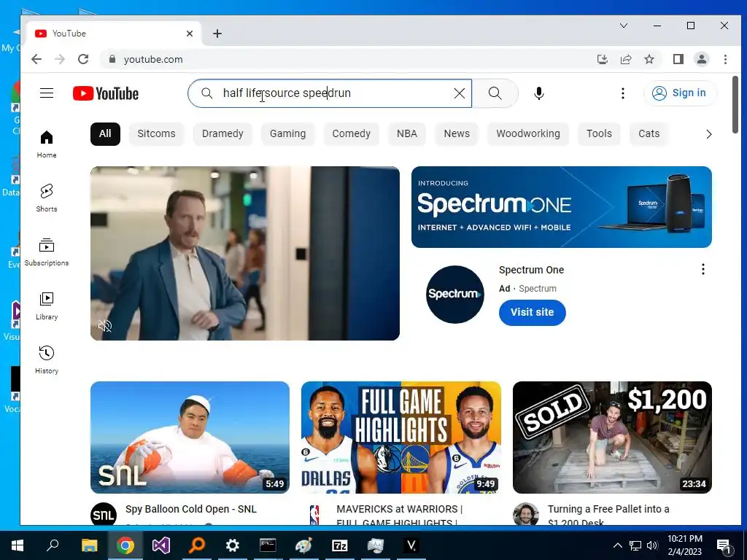The image size is (747, 560).
Task: Select the Gaming filter chip
Action: click(287, 134)
